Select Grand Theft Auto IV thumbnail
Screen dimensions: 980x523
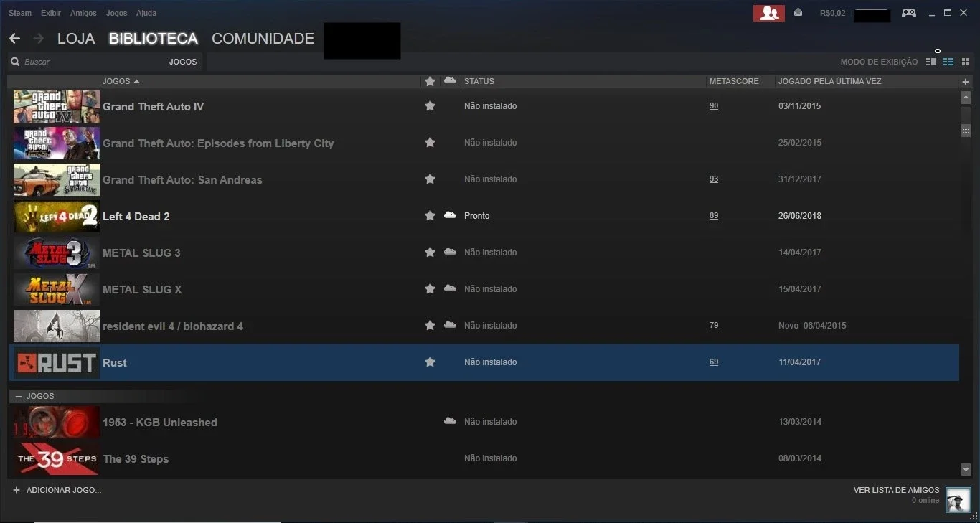click(x=57, y=107)
